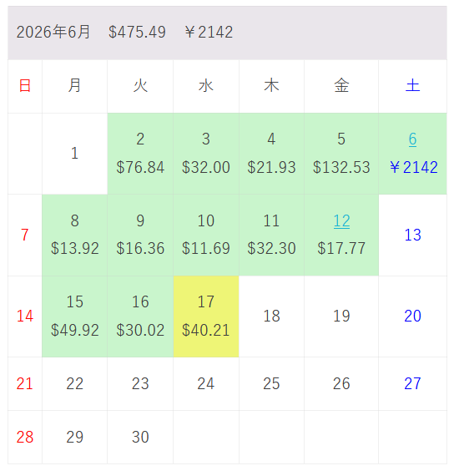Select date 19
The image size is (454, 476).
pos(341,316)
